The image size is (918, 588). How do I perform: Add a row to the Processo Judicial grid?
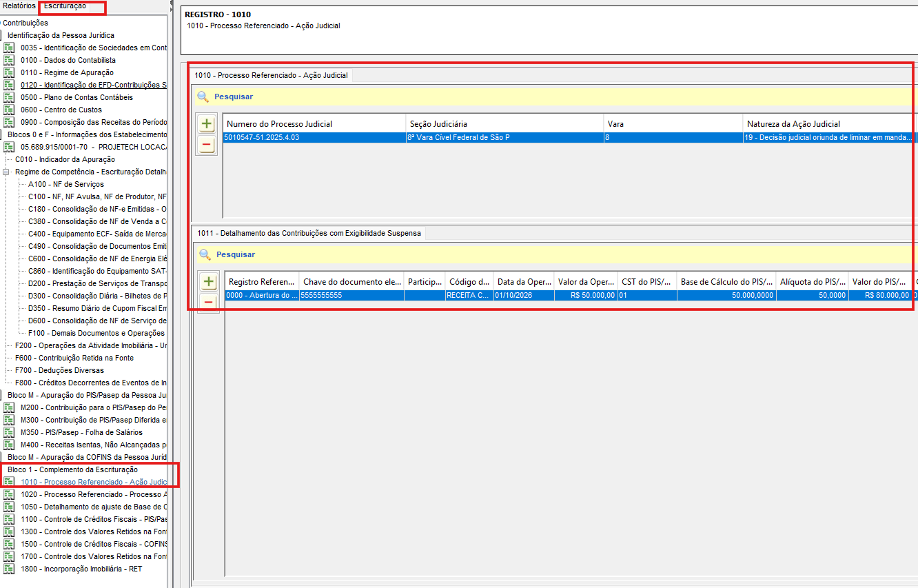click(x=207, y=124)
